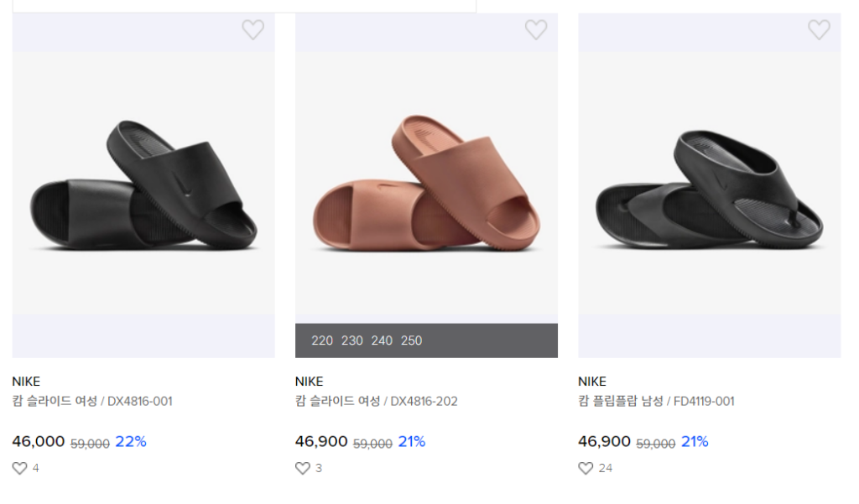Open the black slide sandal product image
This screenshot has height=504, width=859.
click(143, 184)
